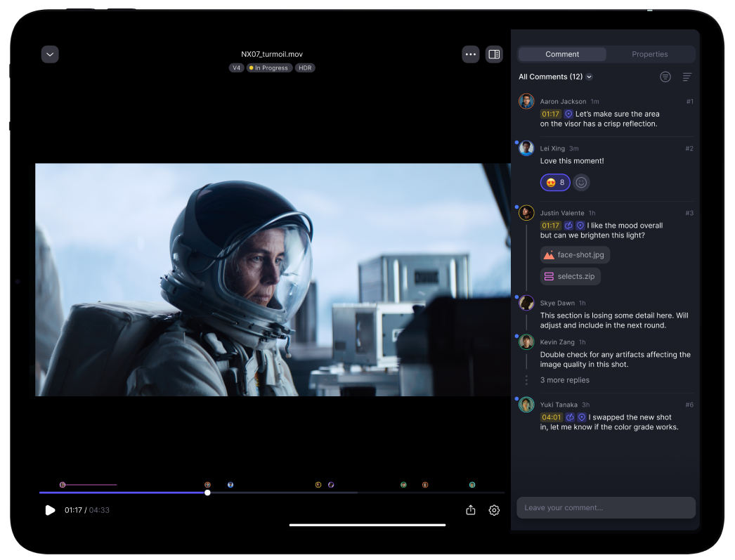Switch to the Comment tab

tap(562, 54)
